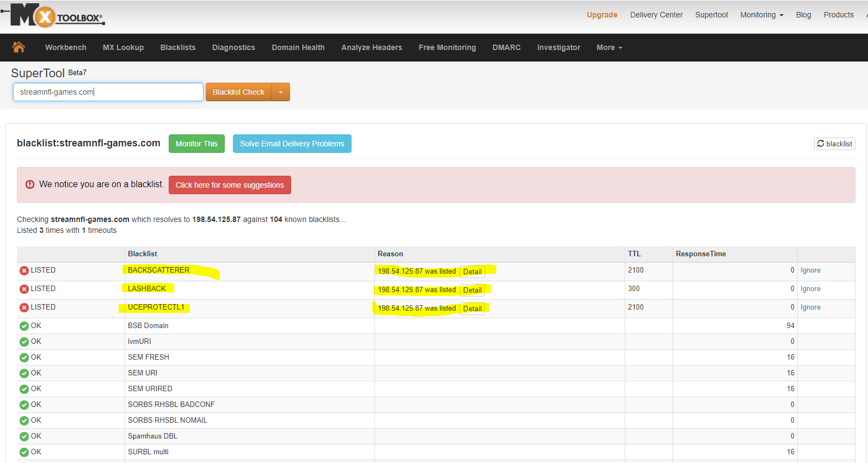Viewport: 868px width, 463px height.
Task: Click the LASHBACK blacklist name
Action: 147,288
